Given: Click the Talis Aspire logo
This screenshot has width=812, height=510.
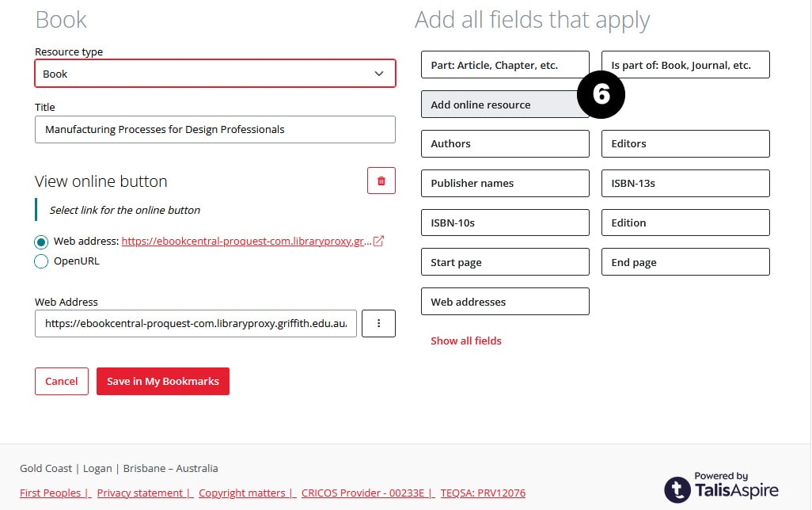Looking at the screenshot, I should point(721,485).
